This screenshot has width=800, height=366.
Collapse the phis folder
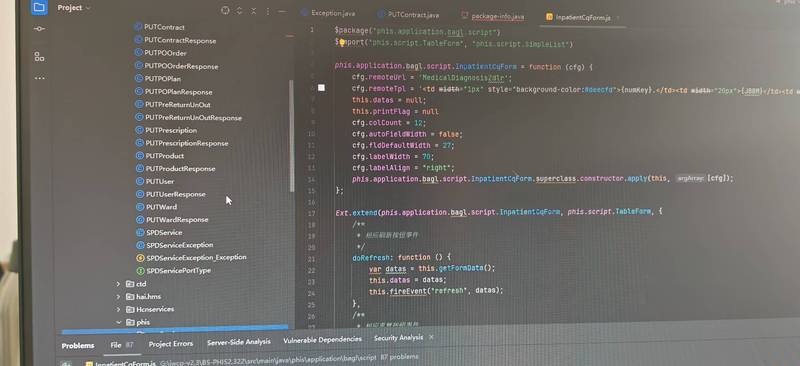[x=118, y=322]
